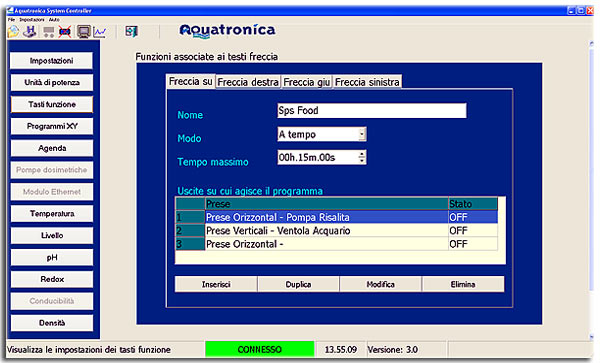The width and height of the screenshot is (600, 363).
Task: Expand the Modo dropdown showing A tempo
Action: [362, 134]
